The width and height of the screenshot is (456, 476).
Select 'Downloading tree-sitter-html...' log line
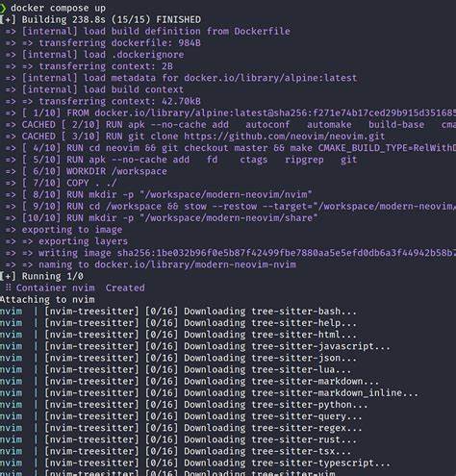178,335
